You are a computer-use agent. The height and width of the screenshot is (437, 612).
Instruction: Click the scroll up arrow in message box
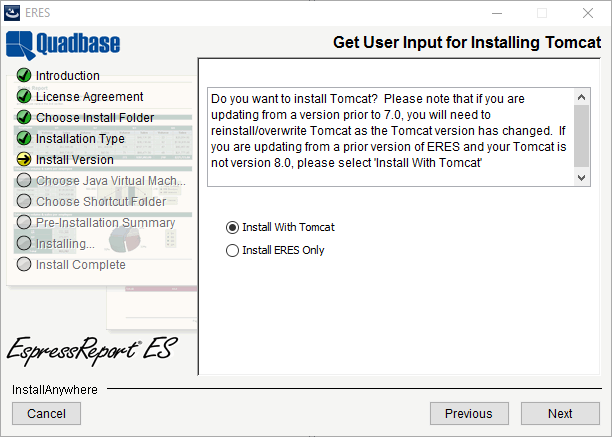[582, 97]
